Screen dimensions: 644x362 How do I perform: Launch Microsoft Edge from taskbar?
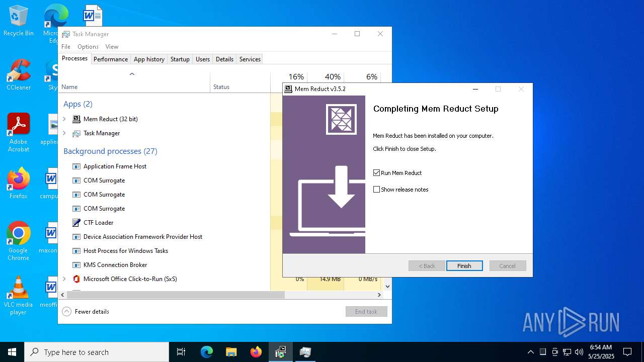point(207,352)
